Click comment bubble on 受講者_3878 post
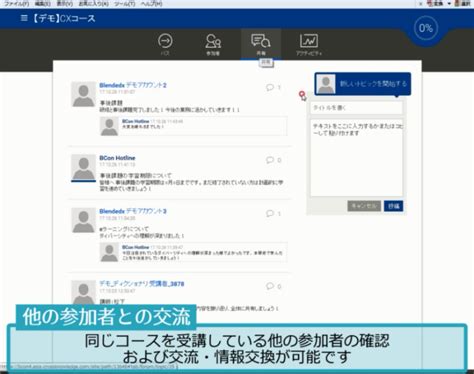474x374 pixels. pyautogui.click(x=270, y=286)
